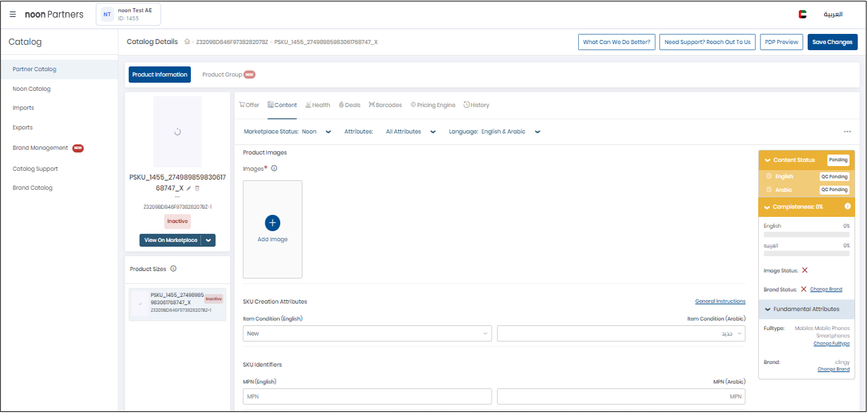Click the MPN (English) input field
868x414 pixels.
pyautogui.click(x=367, y=396)
